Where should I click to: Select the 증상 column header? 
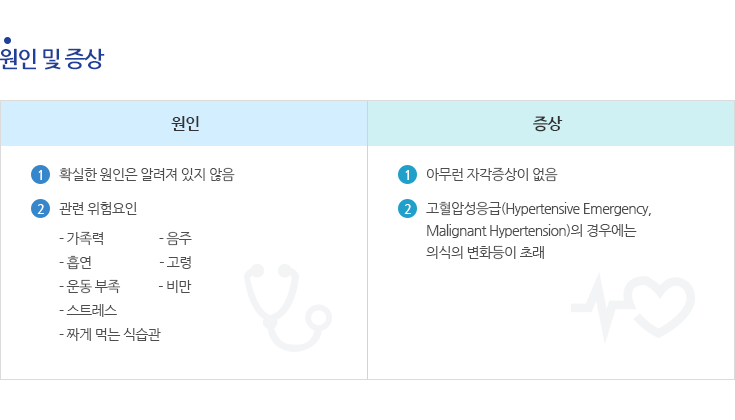(551, 123)
